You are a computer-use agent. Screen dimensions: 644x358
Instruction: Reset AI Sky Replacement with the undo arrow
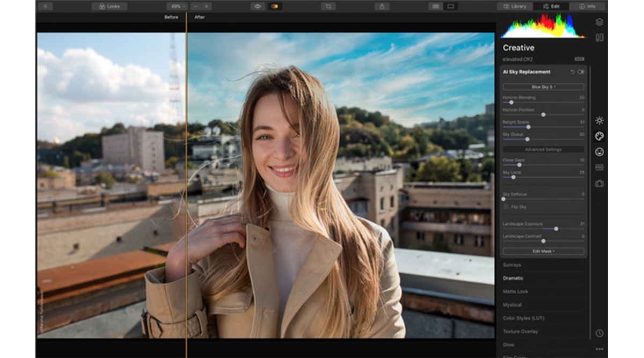(x=572, y=72)
